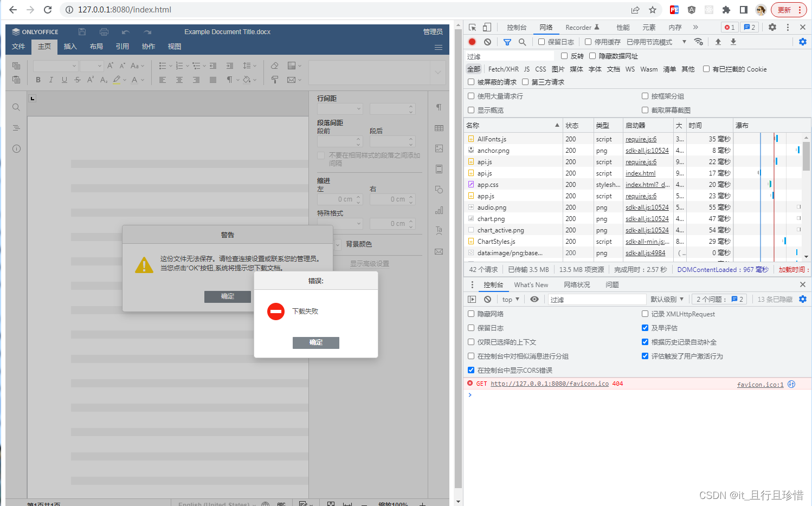Open the network requests filter funnel

coord(507,41)
